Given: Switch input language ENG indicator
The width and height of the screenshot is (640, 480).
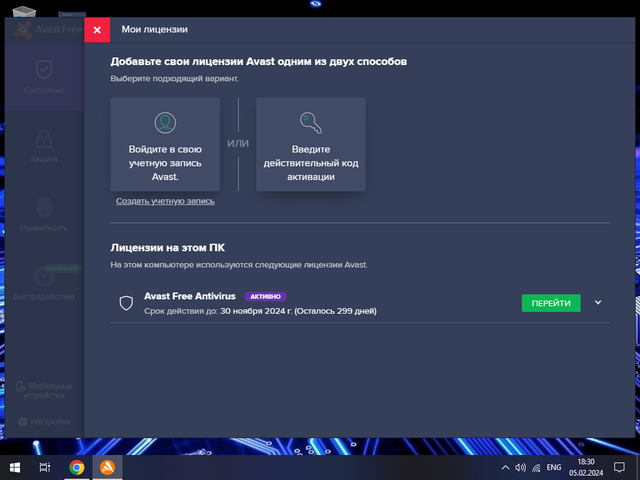Looking at the screenshot, I should point(554,467).
